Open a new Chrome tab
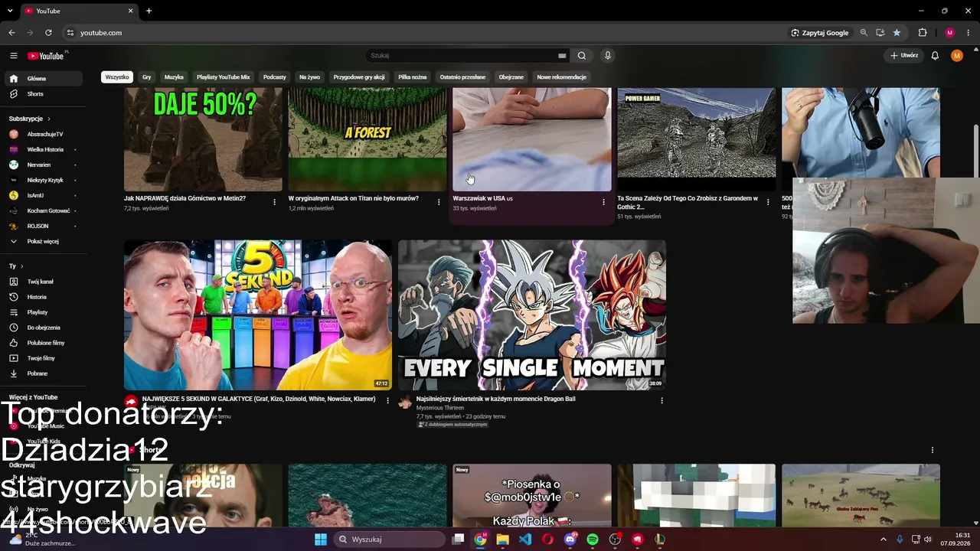Viewport: 980px width, 551px height. coord(149,11)
